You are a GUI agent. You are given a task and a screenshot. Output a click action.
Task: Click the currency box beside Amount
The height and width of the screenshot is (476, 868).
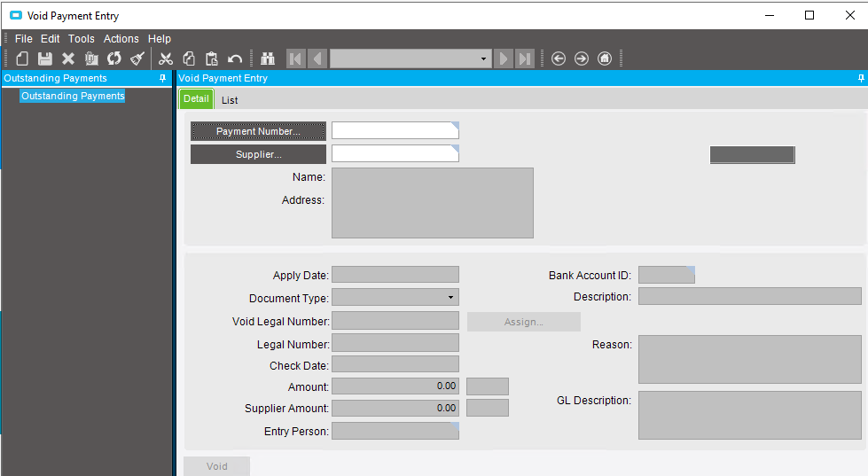(487, 386)
